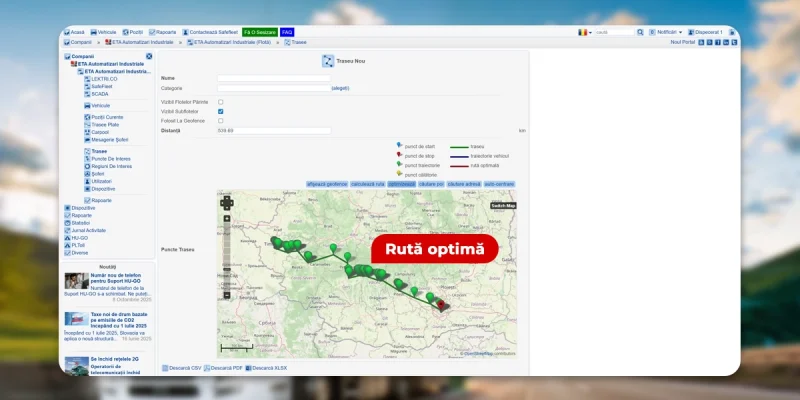
Task: Open the Poziții top menu item
Action: 133,32
